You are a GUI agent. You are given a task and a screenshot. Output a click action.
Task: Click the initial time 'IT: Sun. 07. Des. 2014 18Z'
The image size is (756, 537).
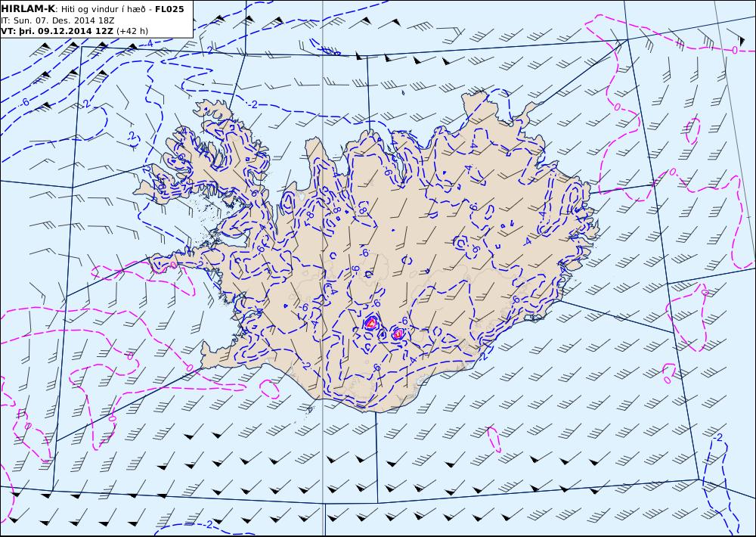tap(57, 20)
